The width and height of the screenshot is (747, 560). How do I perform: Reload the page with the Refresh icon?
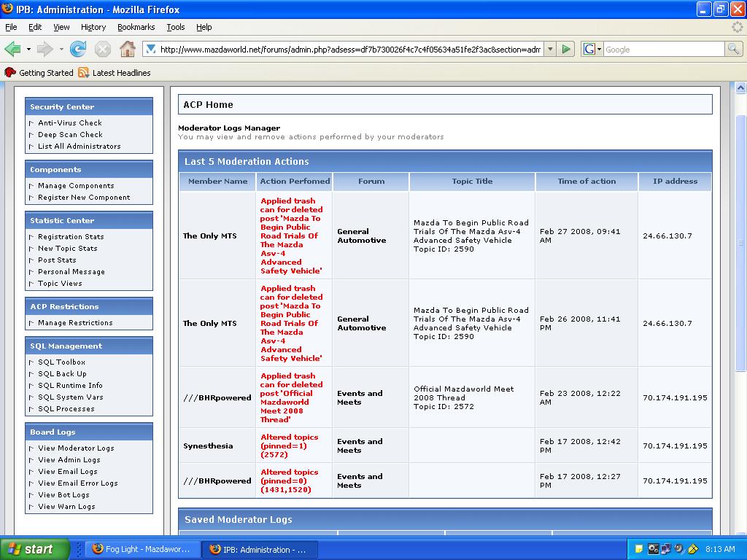[77, 49]
